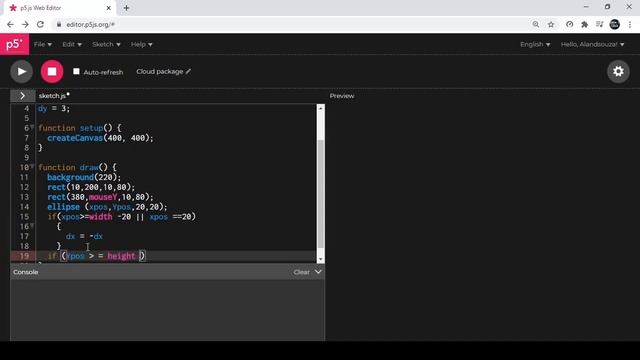Edit the sketch name with pencil icon
The height and width of the screenshot is (360, 640).
(188, 71)
